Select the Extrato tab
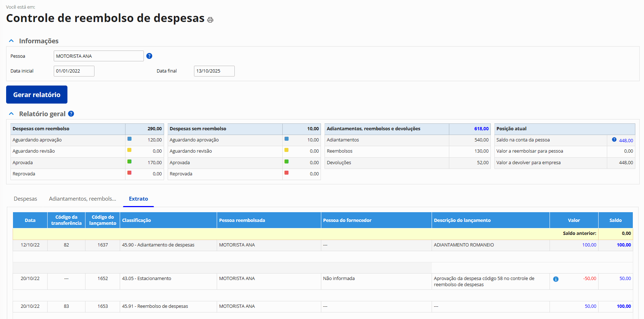The height and width of the screenshot is (319, 644). click(x=138, y=199)
